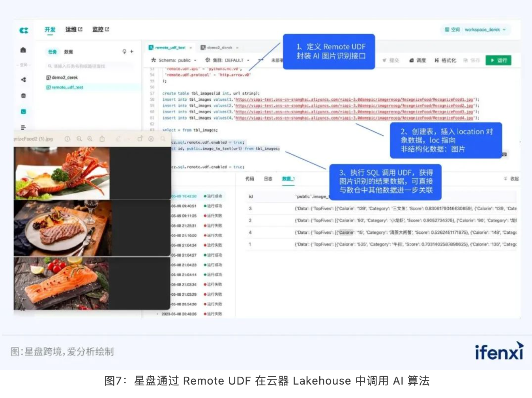Click the 格式化 format code button
Screen dimensions: 532x398
pyautogui.click(x=445, y=60)
